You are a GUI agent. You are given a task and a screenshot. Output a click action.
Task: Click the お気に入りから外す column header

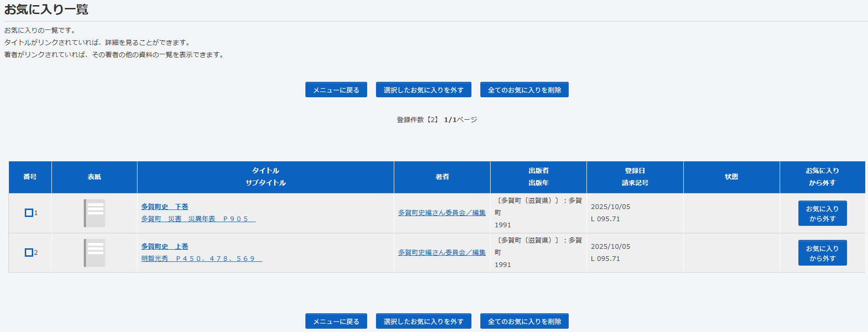pyautogui.click(x=822, y=177)
